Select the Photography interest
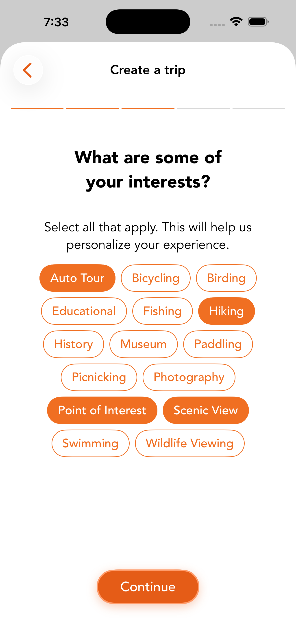Image resolution: width=296 pixels, height=644 pixels. pos(189,377)
